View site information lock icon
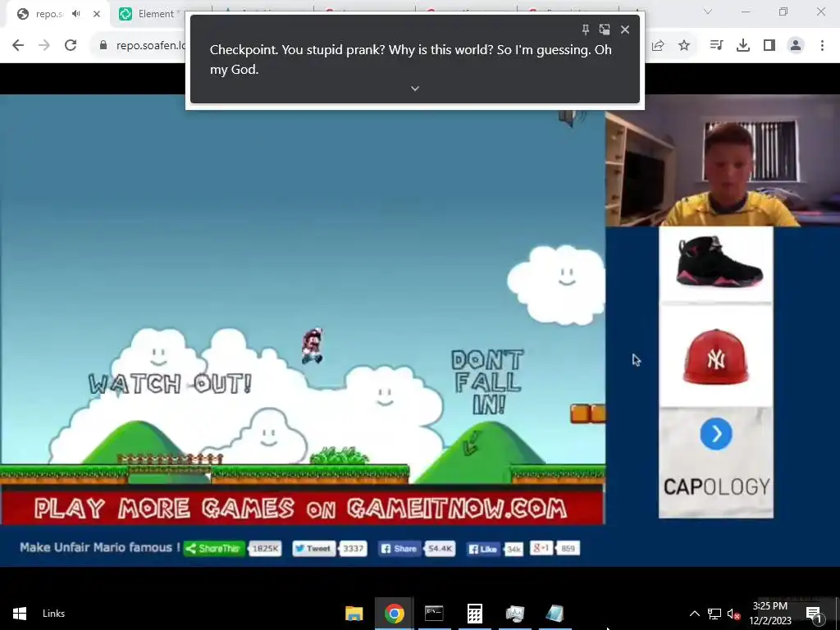Screen dimensions: 840x630 pyautogui.click(x=103, y=46)
